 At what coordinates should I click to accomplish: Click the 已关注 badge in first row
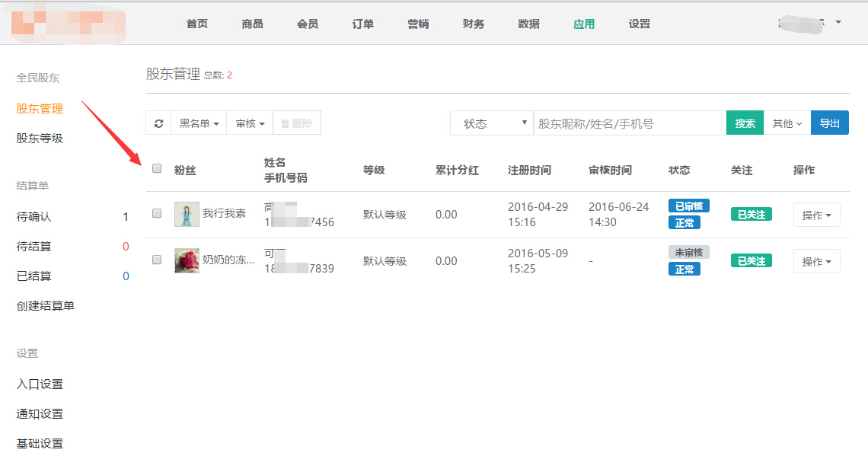[751, 215]
